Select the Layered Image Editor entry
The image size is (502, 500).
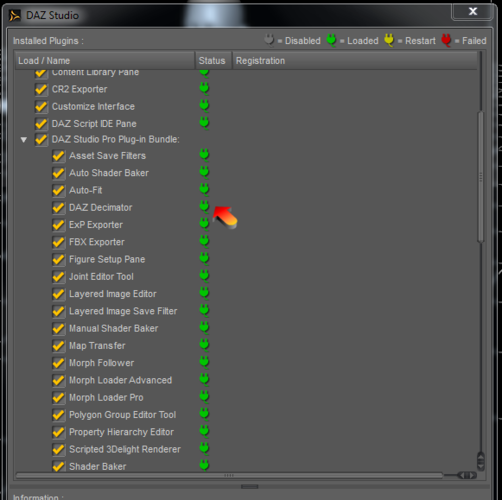click(113, 294)
